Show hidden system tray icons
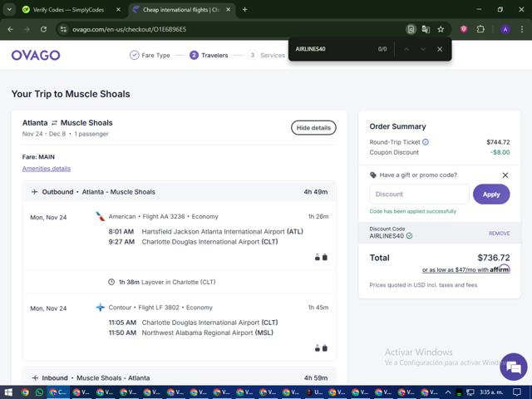The height and width of the screenshot is (399, 532). (x=447, y=392)
